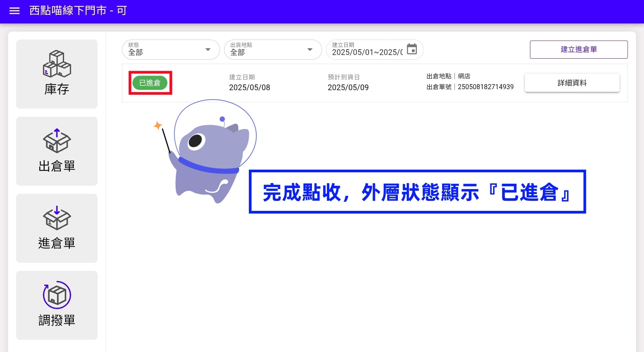The width and height of the screenshot is (644, 352).
Task: Open the 出倉單 outbound orders section
Action: (x=57, y=151)
